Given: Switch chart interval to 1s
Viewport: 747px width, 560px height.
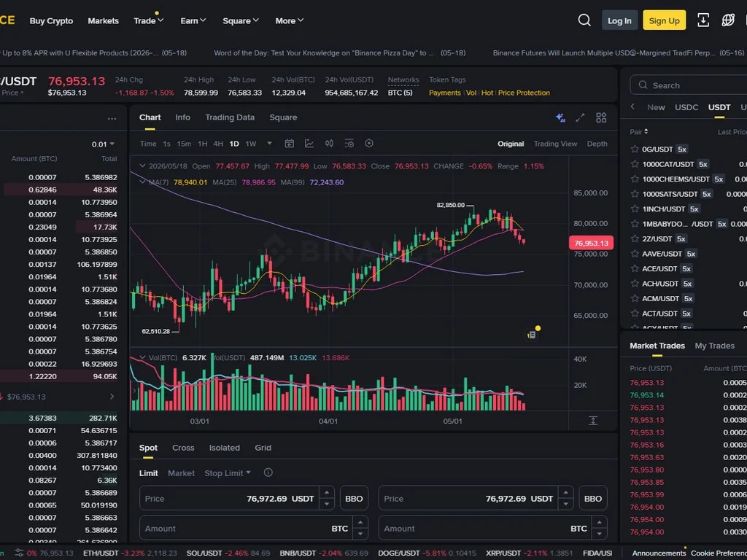Looking at the screenshot, I should 167,144.
